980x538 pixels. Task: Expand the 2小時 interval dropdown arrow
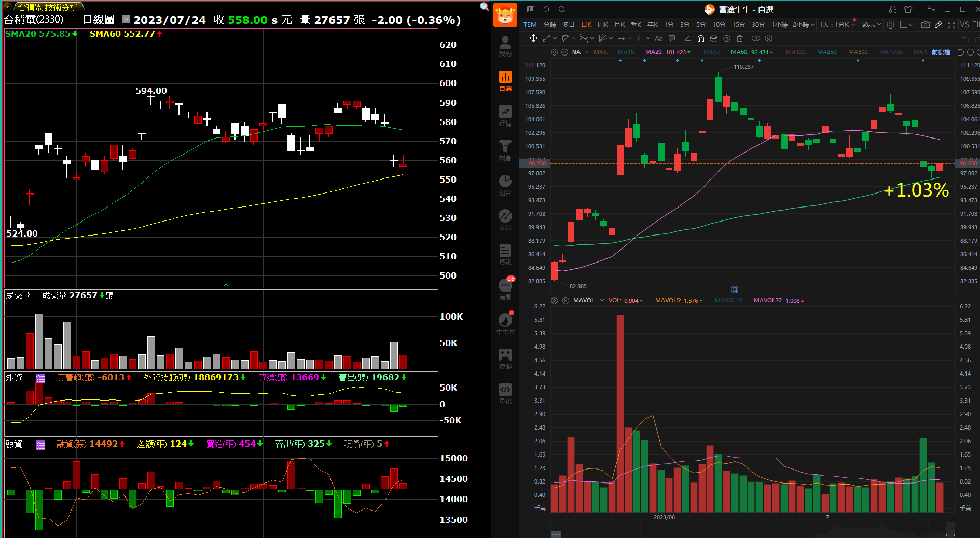pyautogui.click(x=812, y=25)
